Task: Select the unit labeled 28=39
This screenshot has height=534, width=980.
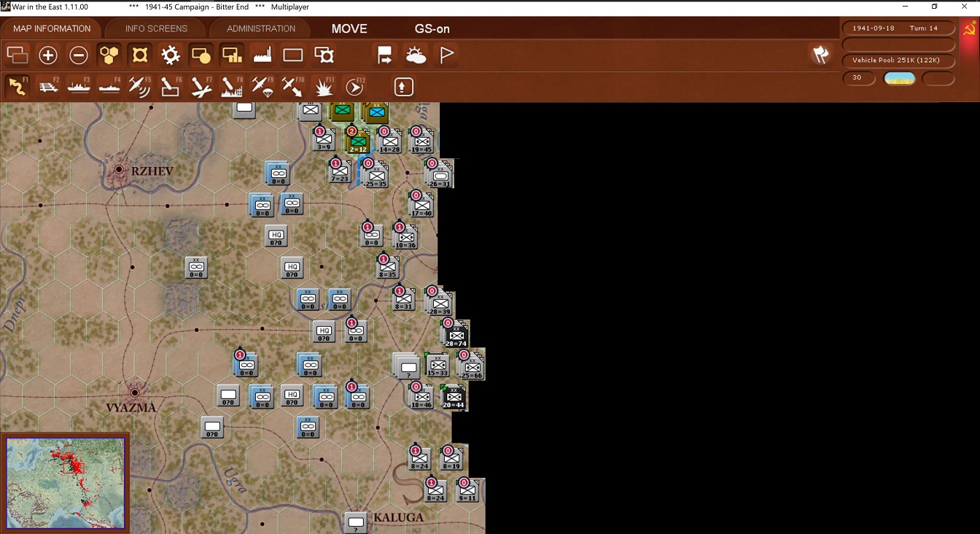Action: (440, 303)
